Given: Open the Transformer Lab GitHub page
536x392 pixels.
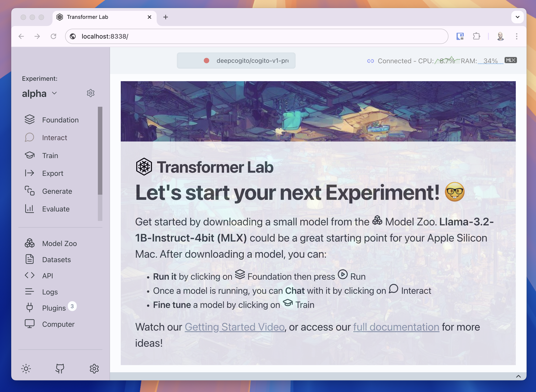Looking at the screenshot, I should [x=60, y=368].
